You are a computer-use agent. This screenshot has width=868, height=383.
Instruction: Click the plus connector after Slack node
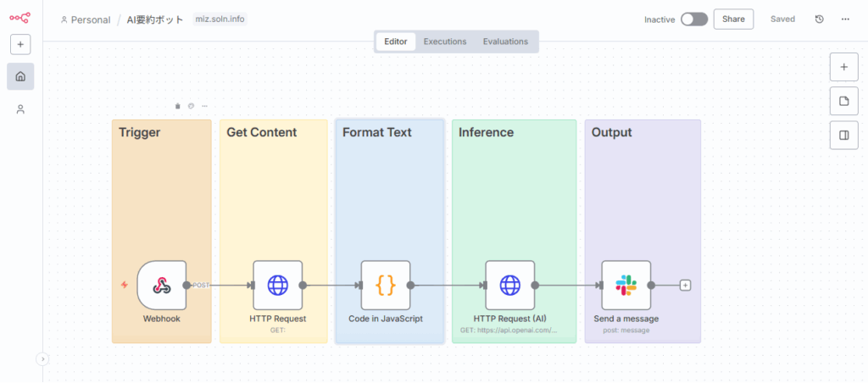click(685, 286)
